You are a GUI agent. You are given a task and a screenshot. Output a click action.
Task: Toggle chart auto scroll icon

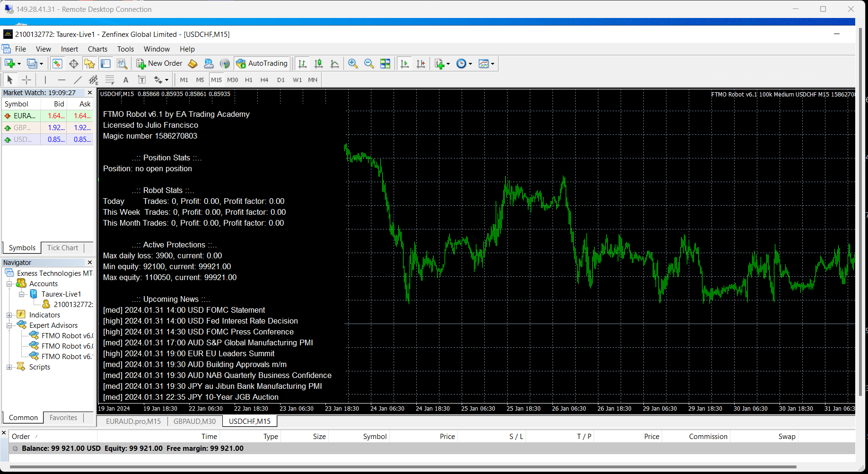404,63
